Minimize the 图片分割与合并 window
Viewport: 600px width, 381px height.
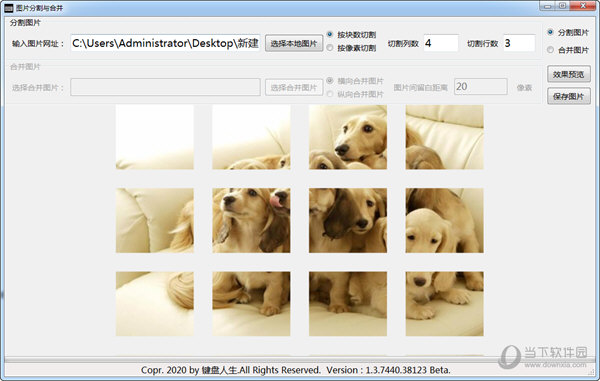point(548,6)
